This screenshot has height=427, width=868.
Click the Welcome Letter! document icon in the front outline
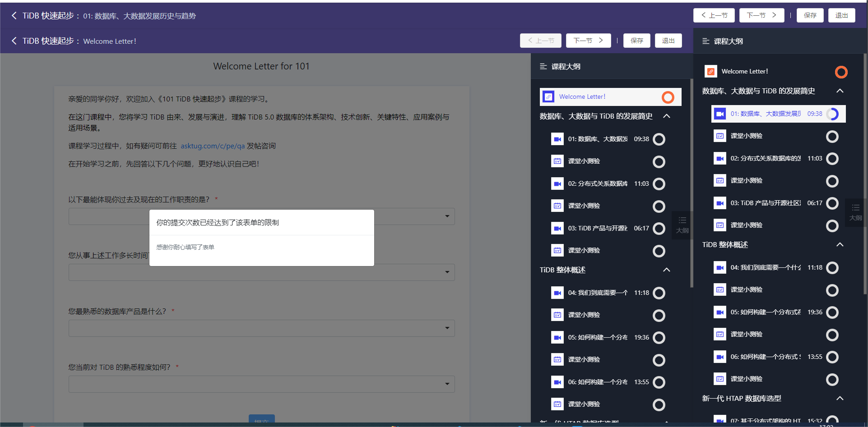click(548, 96)
